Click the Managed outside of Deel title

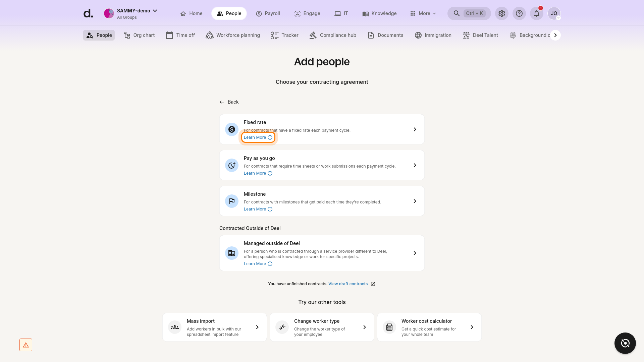(272, 243)
